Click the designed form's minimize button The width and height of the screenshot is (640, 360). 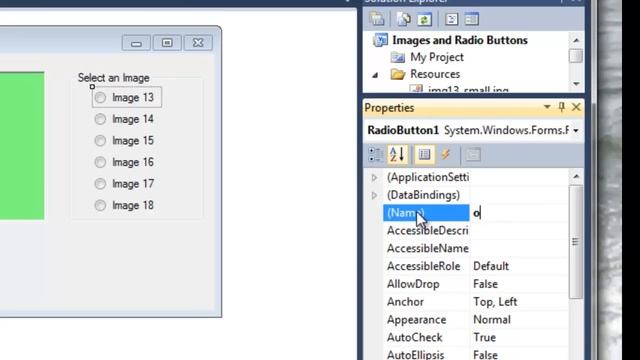tap(136, 43)
